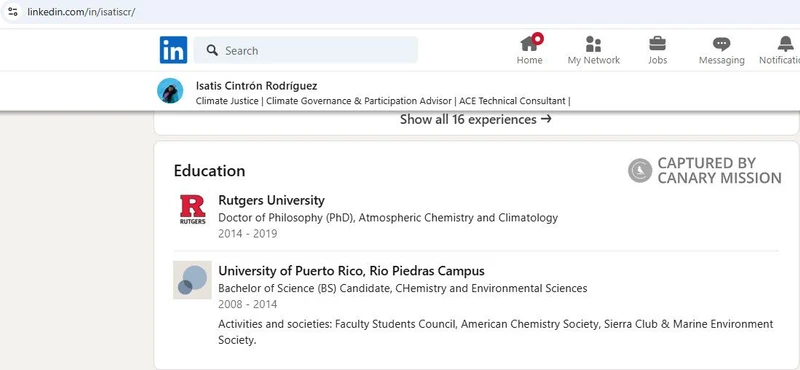
Task: Click the name Isatis Cintrón Rodríguez header
Action: 257,86
